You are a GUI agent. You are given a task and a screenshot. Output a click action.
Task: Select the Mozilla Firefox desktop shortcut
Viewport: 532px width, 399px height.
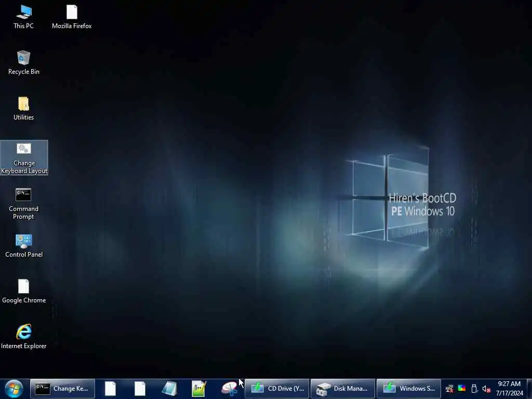tap(72, 17)
